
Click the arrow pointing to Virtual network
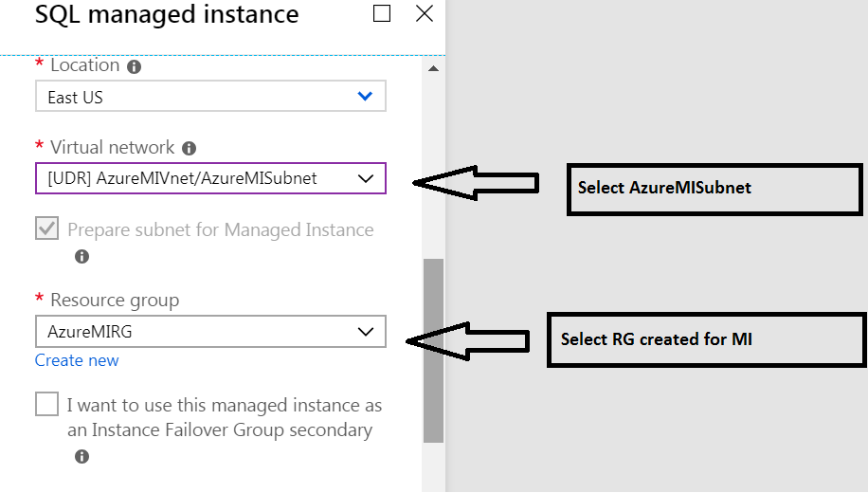click(476, 183)
